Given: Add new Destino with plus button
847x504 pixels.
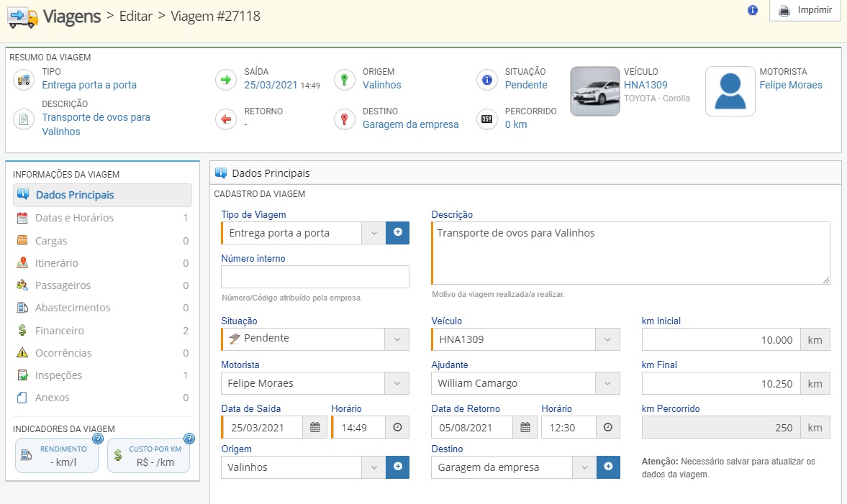Looking at the screenshot, I should click(x=607, y=467).
